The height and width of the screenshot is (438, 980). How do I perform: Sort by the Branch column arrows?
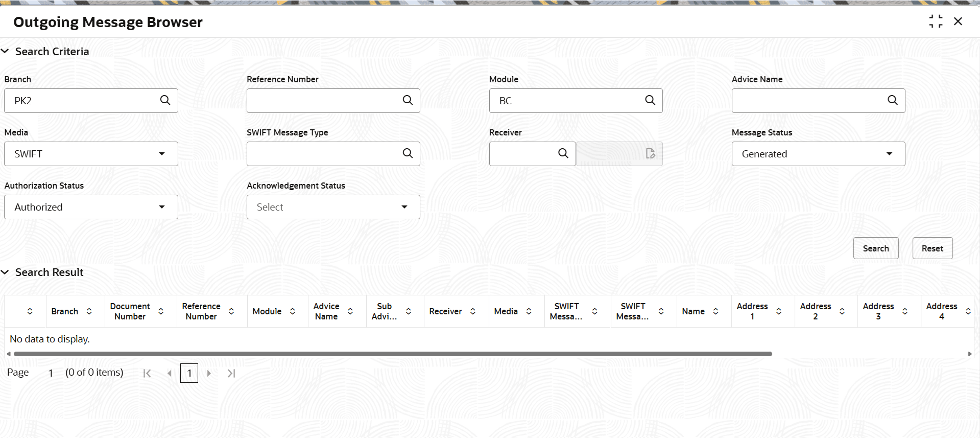tap(89, 311)
